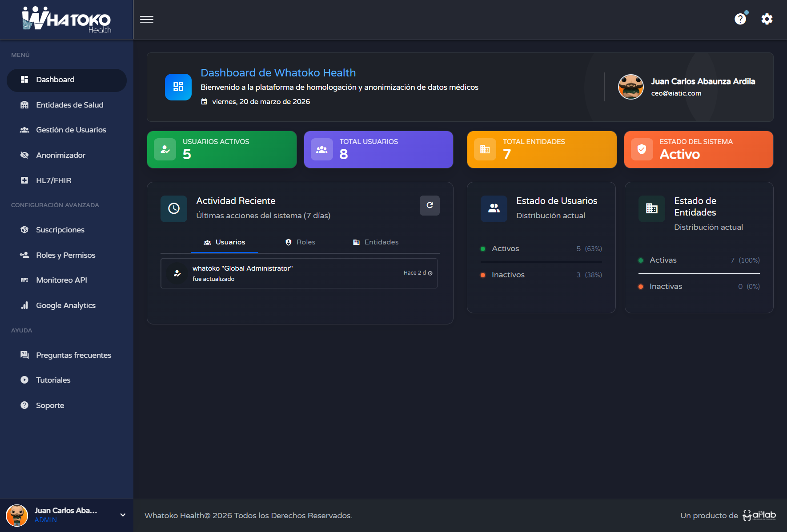Click the sidebar footer user avatar
The height and width of the screenshot is (532, 787).
(x=17, y=516)
